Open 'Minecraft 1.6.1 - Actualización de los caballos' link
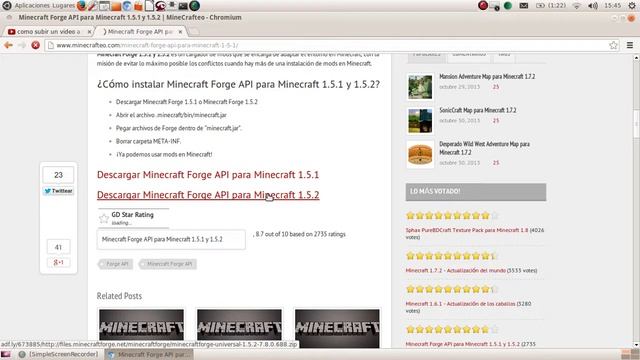Screen dimensions: 640x360 [460, 304]
